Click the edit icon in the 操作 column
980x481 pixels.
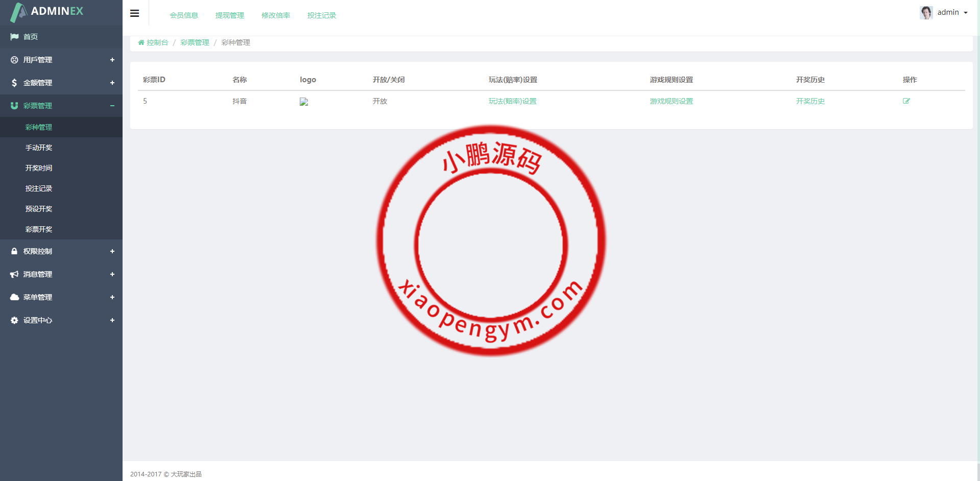(x=906, y=101)
